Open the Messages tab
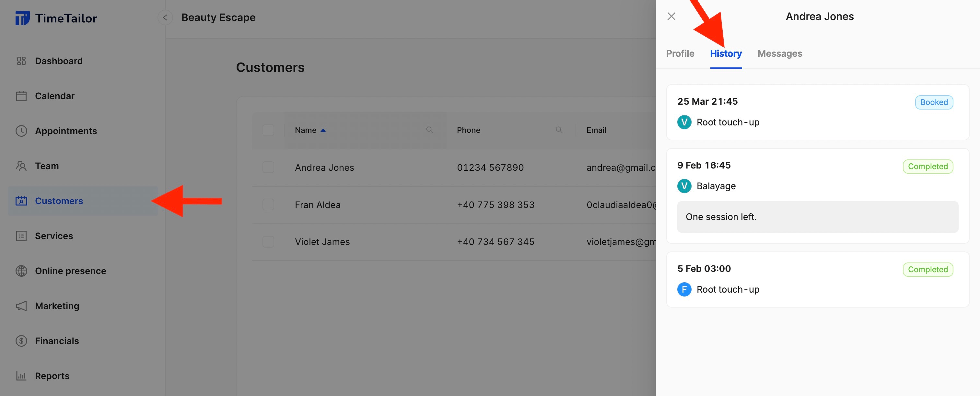The height and width of the screenshot is (396, 980). click(779, 53)
